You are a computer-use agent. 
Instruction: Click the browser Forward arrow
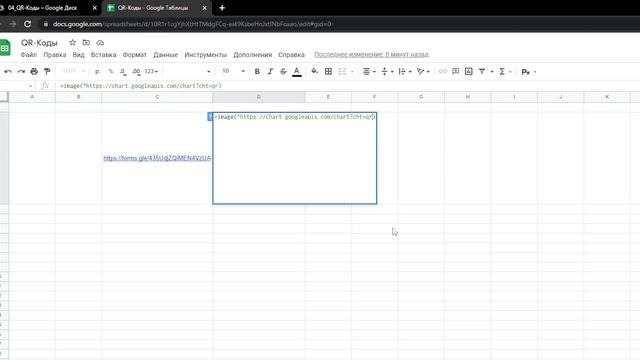tap(13, 24)
